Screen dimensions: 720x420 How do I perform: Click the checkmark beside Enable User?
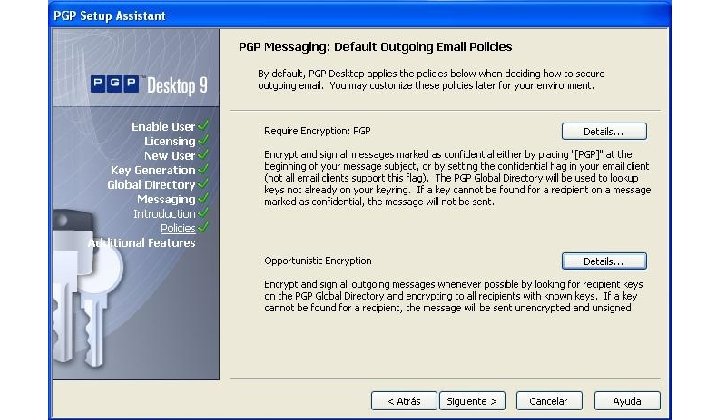[x=203, y=125]
